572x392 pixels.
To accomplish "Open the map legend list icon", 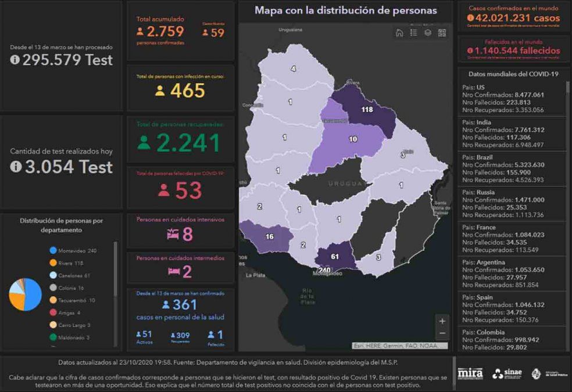I will click(x=414, y=33).
